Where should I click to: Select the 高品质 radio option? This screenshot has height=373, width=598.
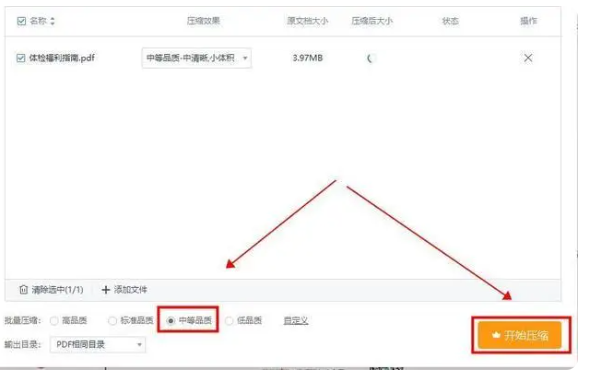pyautogui.click(x=54, y=321)
